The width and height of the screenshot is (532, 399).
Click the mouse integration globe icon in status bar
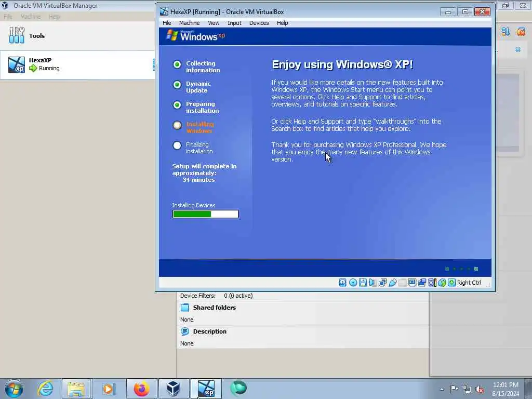point(442,282)
